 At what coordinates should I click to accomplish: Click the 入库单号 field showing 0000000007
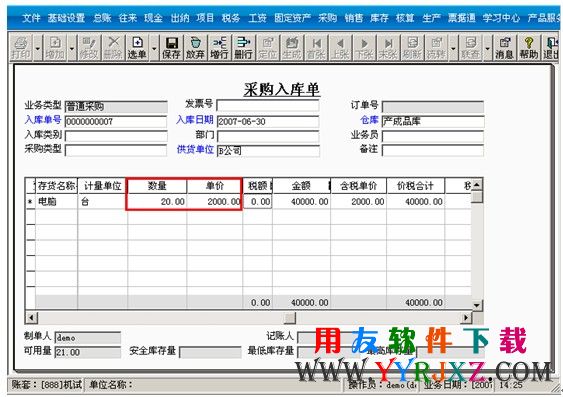coord(116,121)
